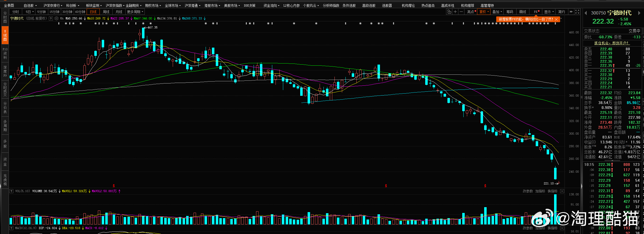Image resolution: width=644 pixels, height=234 pixels.
Task: Open K线图 view in left sidebar
Action: [5, 35]
